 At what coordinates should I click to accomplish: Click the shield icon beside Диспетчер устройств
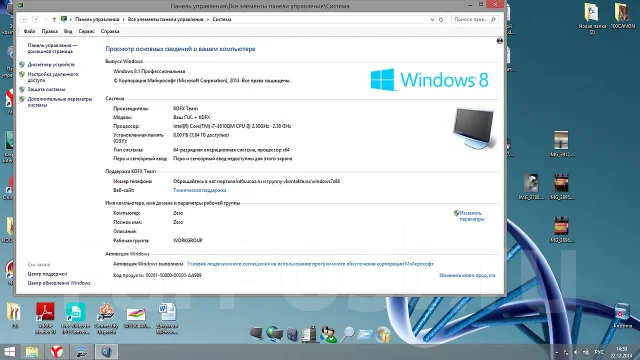point(22,64)
